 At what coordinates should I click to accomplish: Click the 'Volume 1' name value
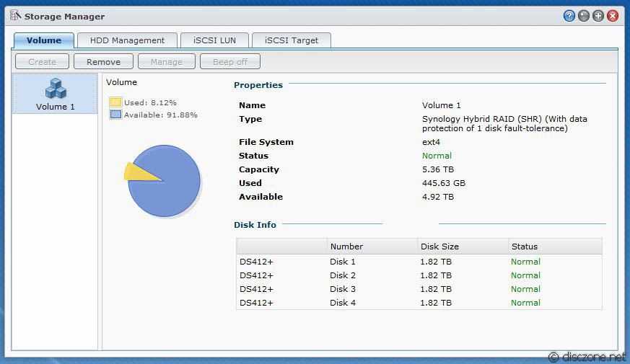tap(441, 105)
